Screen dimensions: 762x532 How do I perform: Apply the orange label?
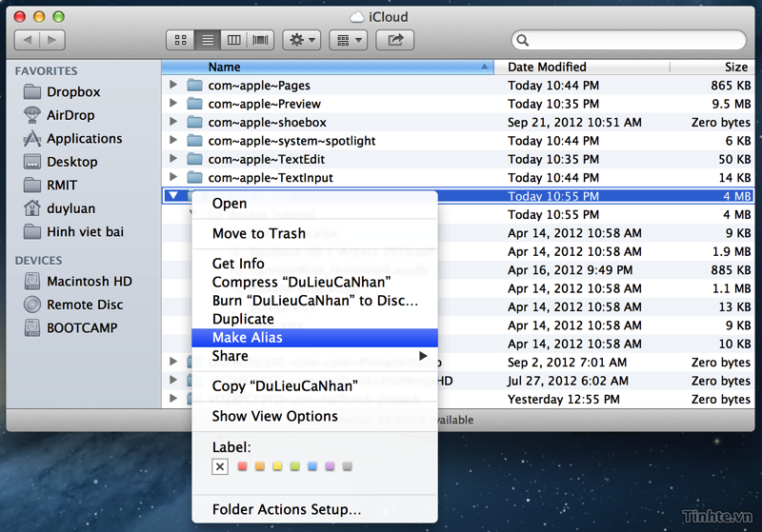(x=260, y=466)
